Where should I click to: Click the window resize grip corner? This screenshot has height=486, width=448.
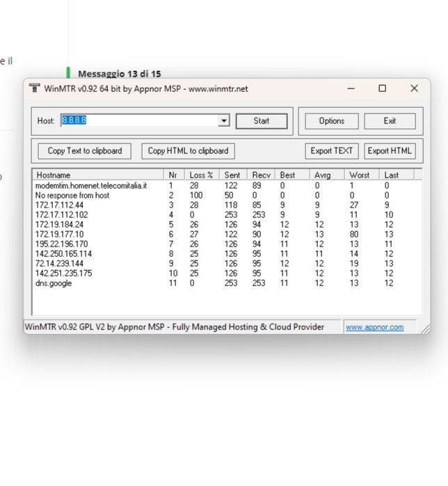[x=426, y=329]
